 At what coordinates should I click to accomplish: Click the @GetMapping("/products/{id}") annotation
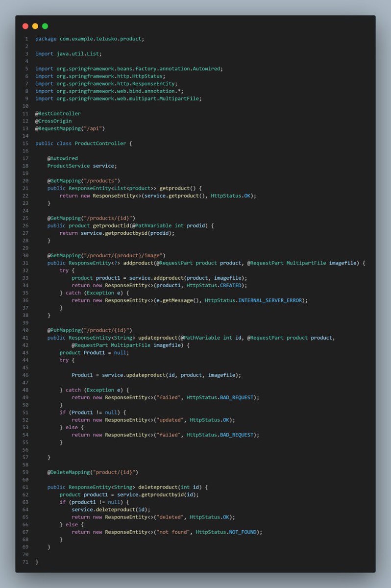91,218
